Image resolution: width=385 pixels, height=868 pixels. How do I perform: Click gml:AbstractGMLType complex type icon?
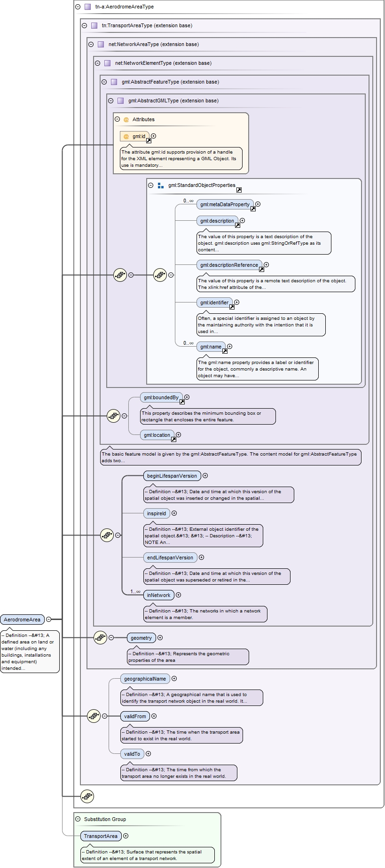click(x=120, y=101)
